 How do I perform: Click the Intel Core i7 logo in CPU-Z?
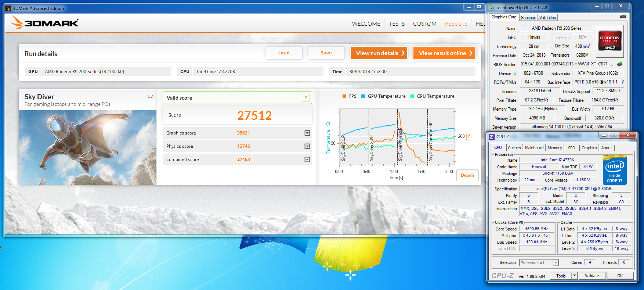[x=615, y=170]
